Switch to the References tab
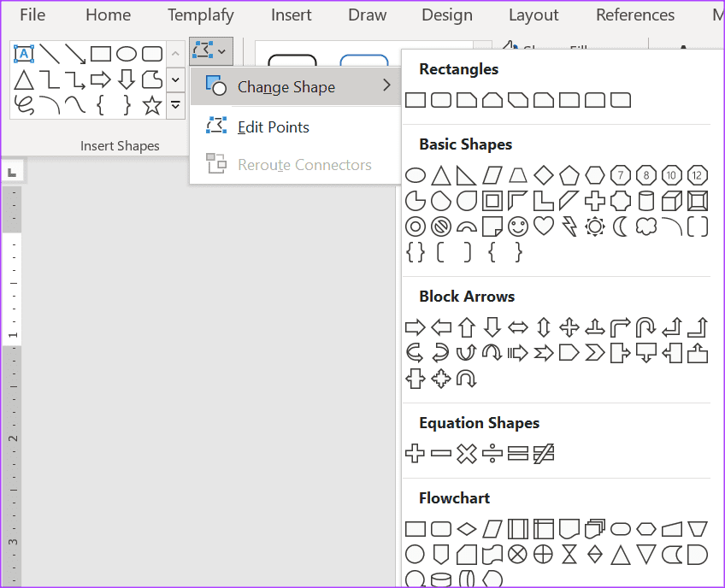This screenshot has height=588, width=725. click(x=635, y=15)
